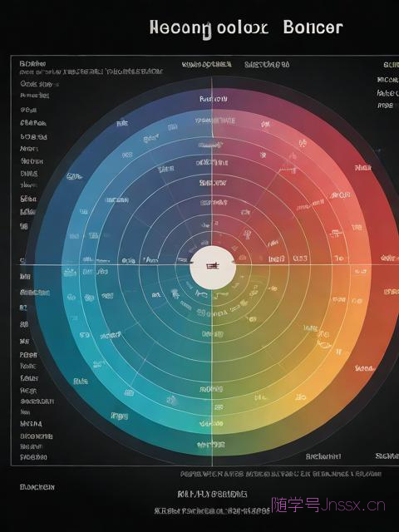This screenshot has height=532, width=399.
Task: Click the "Boncer" word in the title
Action: pyautogui.click(x=313, y=27)
